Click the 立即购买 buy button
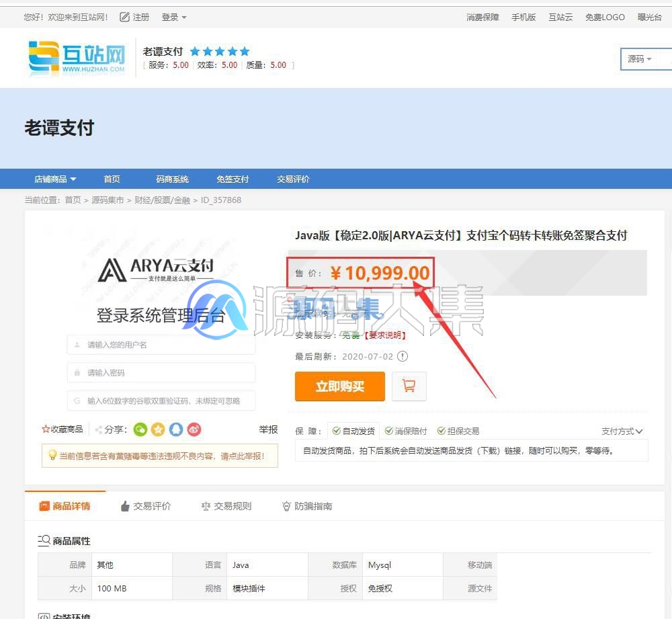This screenshot has height=619, width=672. pyautogui.click(x=340, y=386)
